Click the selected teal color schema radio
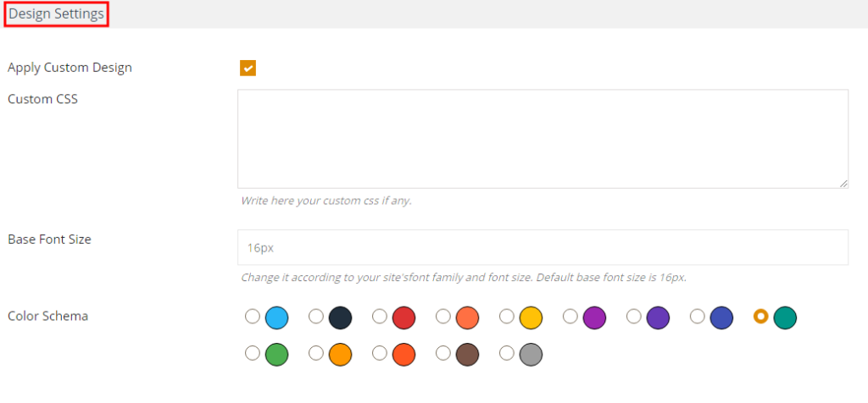Screen dimensions: 868x403 (761, 317)
